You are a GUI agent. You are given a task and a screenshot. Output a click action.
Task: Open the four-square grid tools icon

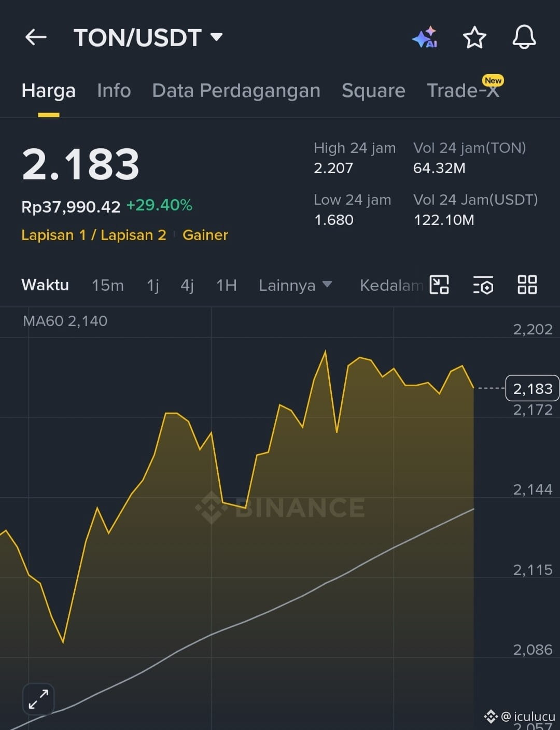coord(527,285)
